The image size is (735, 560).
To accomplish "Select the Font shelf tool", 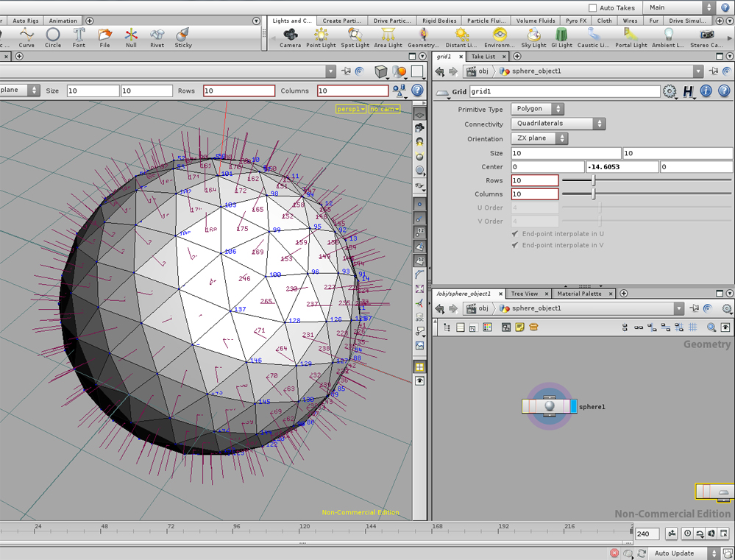I will [x=79, y=38].
